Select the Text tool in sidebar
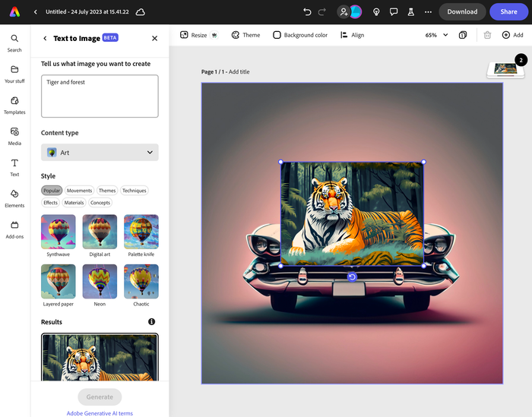The height and width of the screenshot is (417, 532). coord(14,167)
